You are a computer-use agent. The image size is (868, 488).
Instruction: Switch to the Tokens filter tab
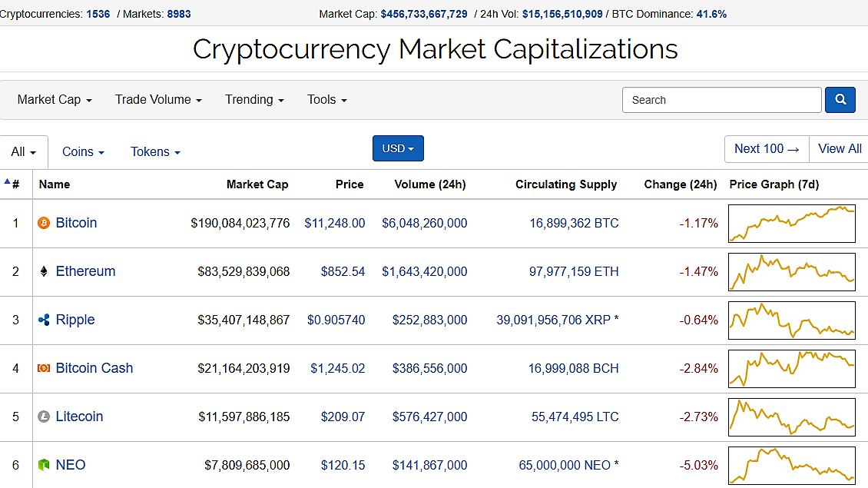pos(155,152)
